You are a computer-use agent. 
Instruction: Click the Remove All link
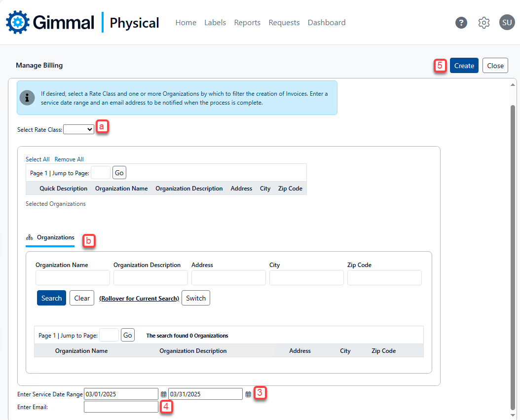point(69,159)
